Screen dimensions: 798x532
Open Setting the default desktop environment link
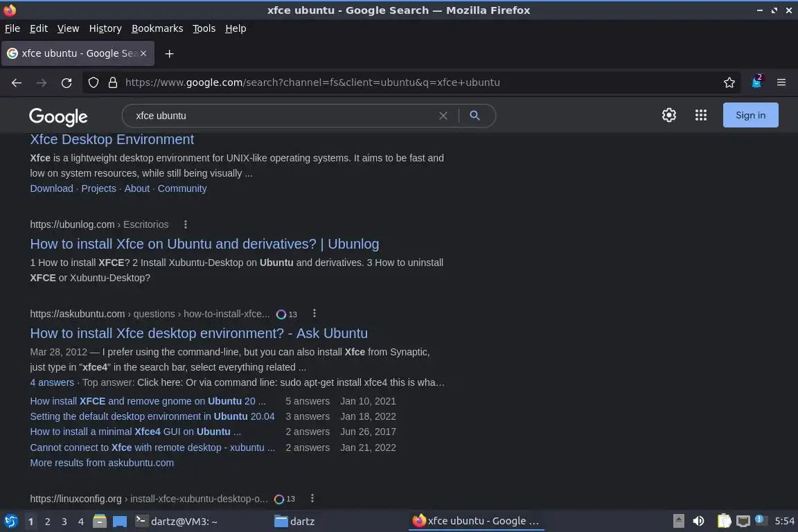(x=152, y=416)
